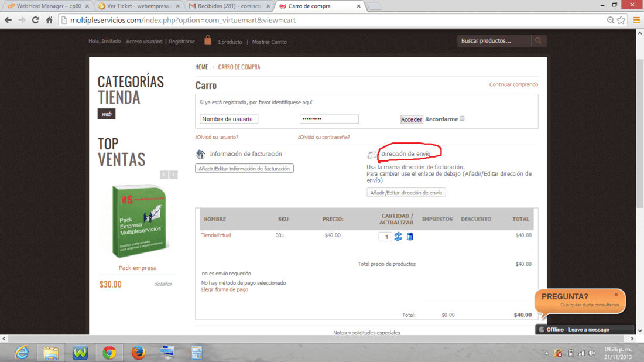Click the taskbar clock and date
This screenshot has height=362, width=644.
[617, 353]
